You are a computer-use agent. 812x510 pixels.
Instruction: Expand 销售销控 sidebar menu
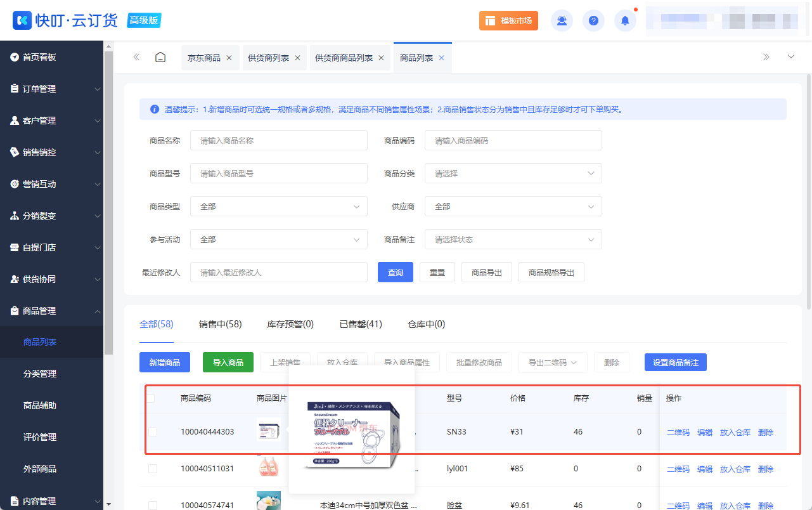coord(51,152)
